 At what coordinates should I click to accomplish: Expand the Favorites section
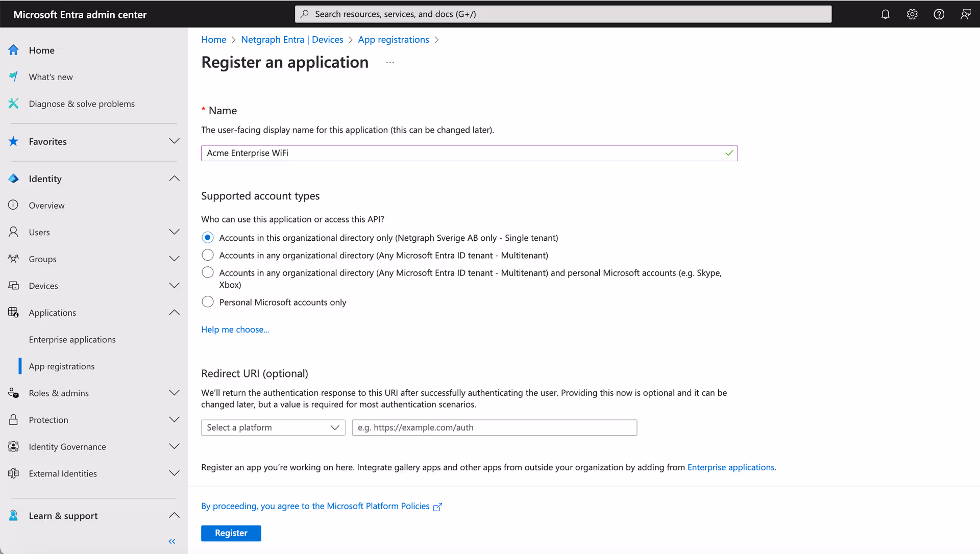[x=174, y=141]
